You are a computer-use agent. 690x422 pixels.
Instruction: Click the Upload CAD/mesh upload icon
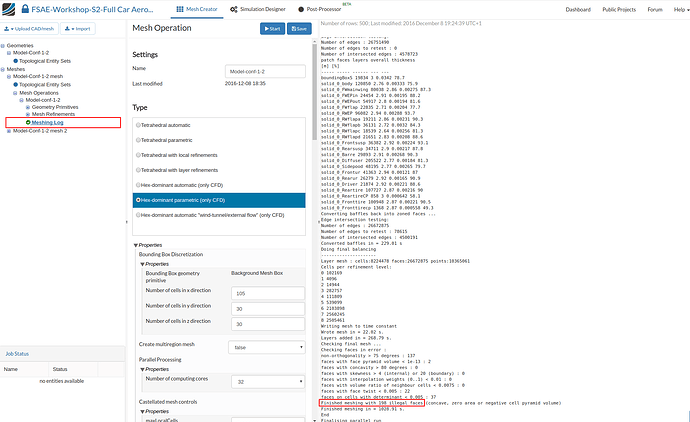point(7,29)
